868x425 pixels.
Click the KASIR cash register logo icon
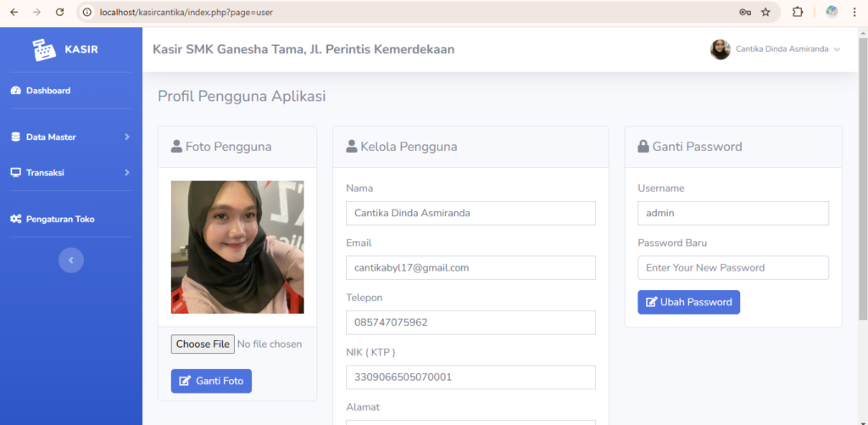pyautogui.click(x=44, y=50)
